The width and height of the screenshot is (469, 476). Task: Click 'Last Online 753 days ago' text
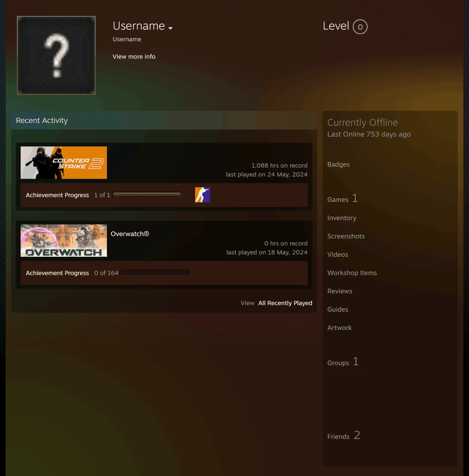(x=369, y=134)
